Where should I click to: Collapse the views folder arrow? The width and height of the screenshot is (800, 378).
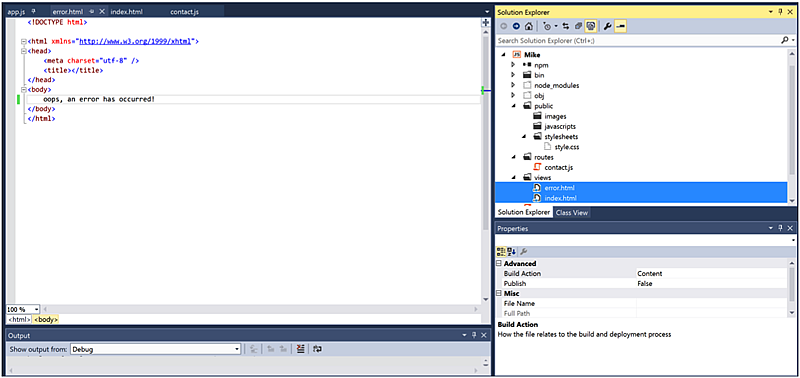514,178
